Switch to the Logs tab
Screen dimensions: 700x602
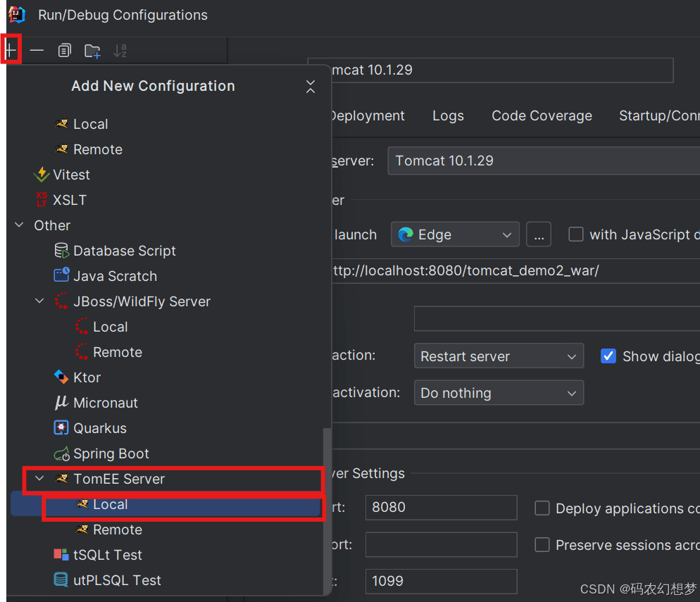(448, 115)
